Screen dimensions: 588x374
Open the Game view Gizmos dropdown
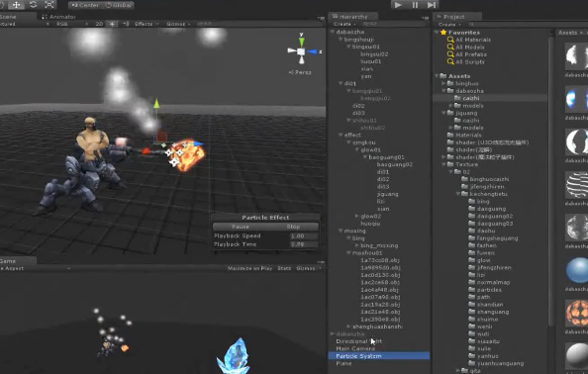point(308,268)
